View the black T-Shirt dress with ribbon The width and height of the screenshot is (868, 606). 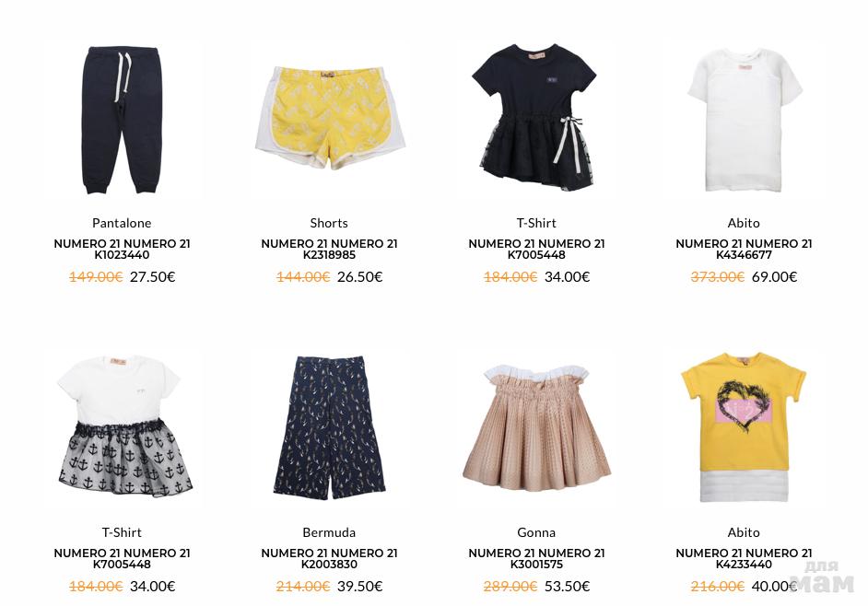pos(536,117)
